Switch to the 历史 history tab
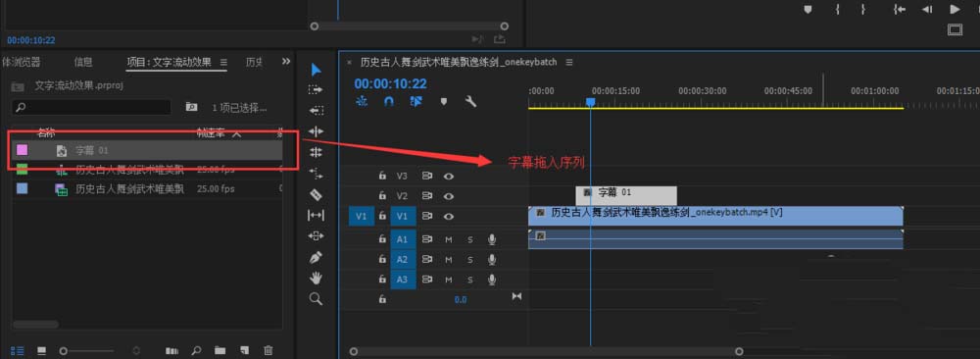This screenshot has width=980, height=359. 254,62
